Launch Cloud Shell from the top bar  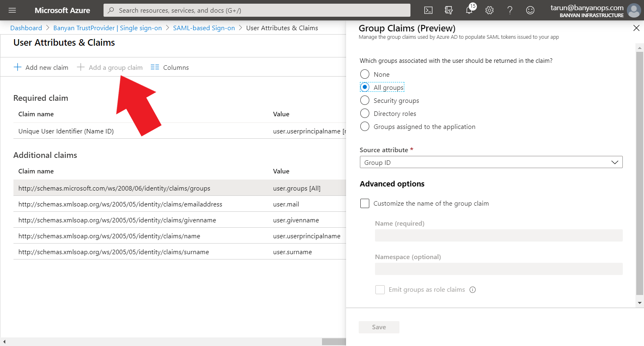(428, 10)
